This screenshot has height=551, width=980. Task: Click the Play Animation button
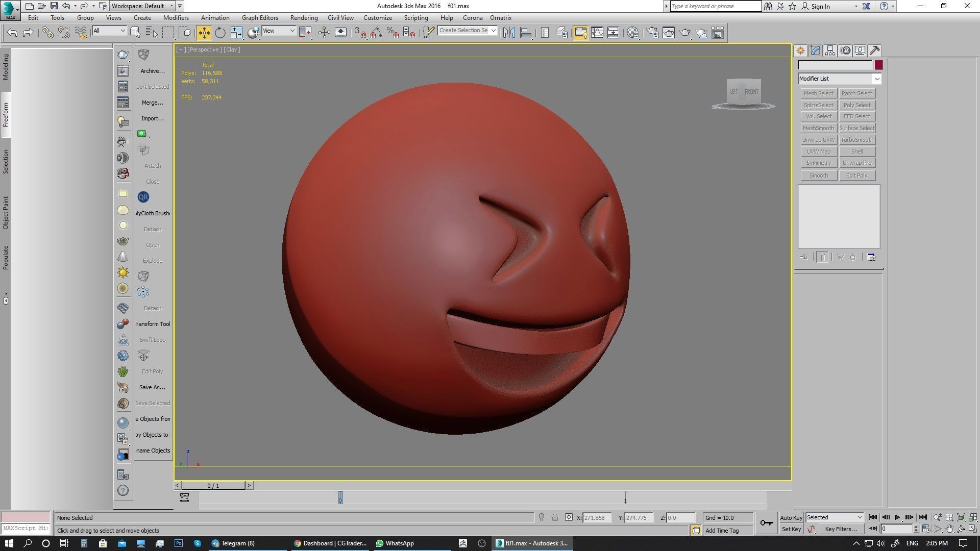click(898, 517)
